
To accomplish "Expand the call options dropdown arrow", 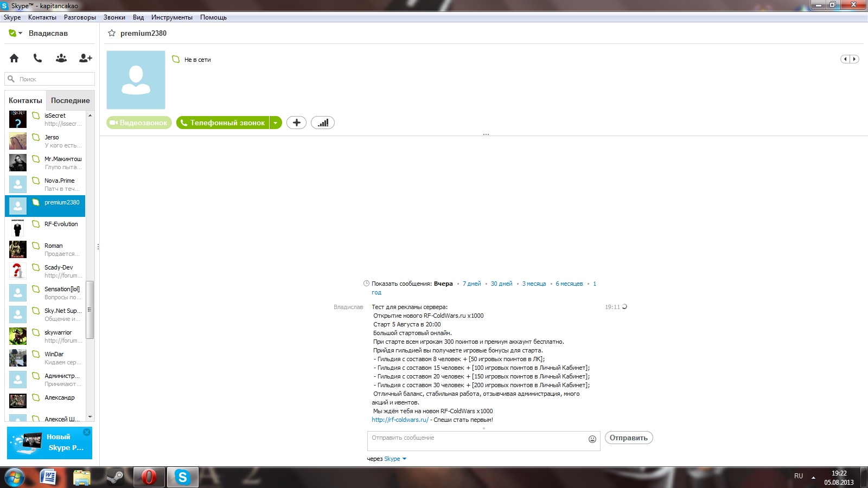I will pyautogui.click(x=276, y=123).
